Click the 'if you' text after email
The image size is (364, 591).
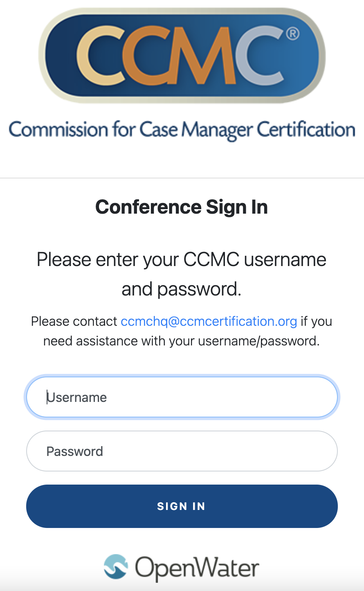[x=316, y=321]
